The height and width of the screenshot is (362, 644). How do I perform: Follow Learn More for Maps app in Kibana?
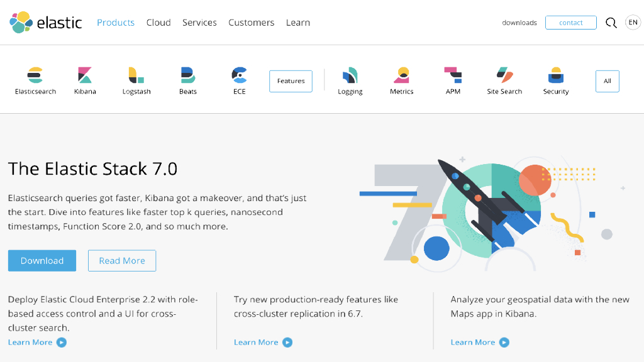[x=473, y=343]
